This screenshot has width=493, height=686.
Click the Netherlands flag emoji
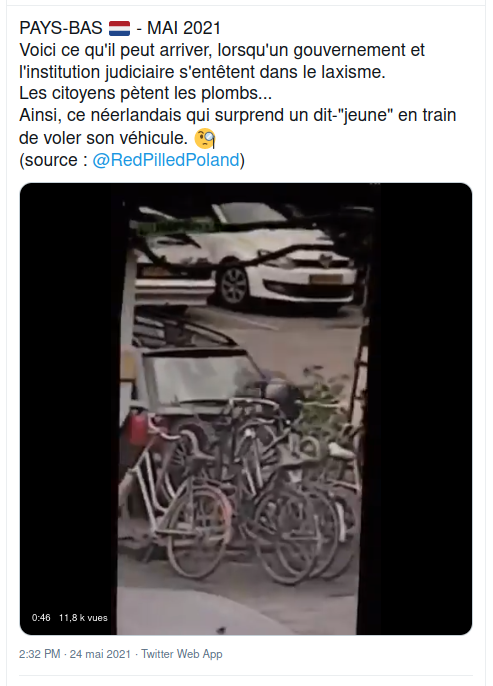pyautogui.click(x=119, y=28)
